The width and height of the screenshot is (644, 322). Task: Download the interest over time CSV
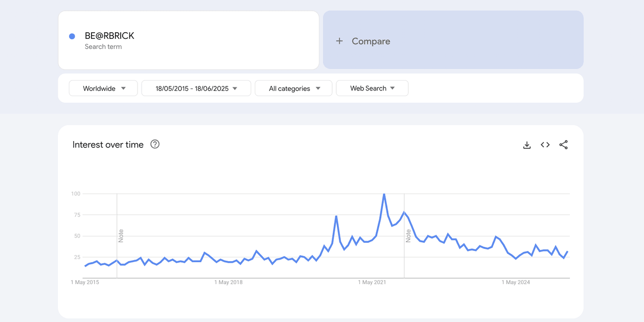point(527,145)
